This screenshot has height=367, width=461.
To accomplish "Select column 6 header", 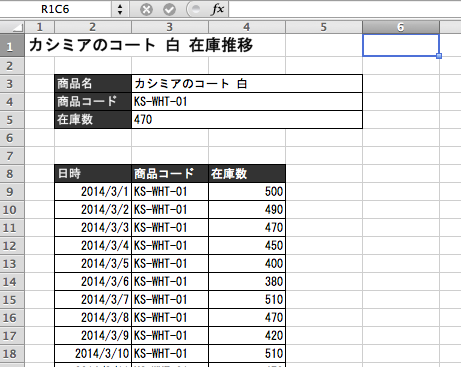I will pos(401,27).
